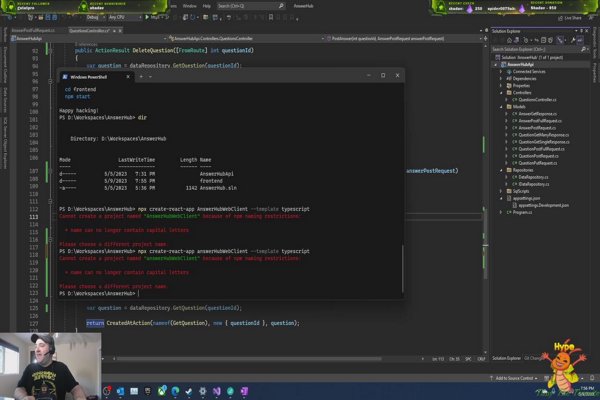Screen dimensions: 600x400
Task: Select the Solution Explorer bottom tab
Action: point(506,358)
